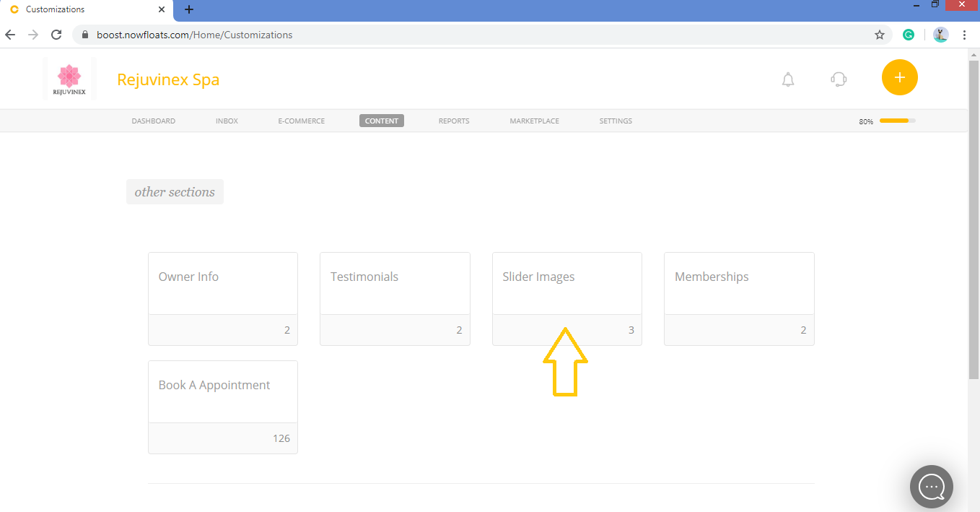Viewport: 980px width, 512px height.
Task: Select the SETTINGS tab
Action: pos(615,121)
